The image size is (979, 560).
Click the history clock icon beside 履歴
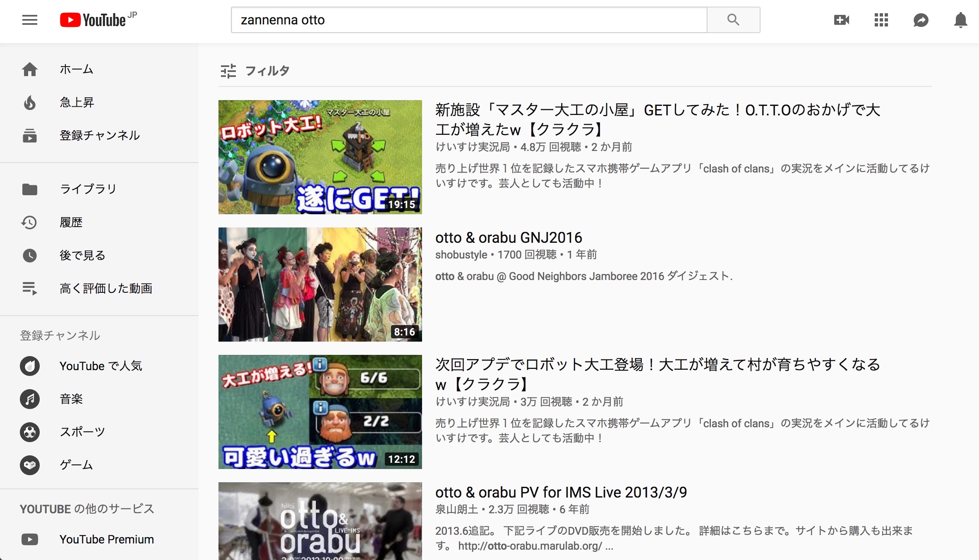pos(29,222)
